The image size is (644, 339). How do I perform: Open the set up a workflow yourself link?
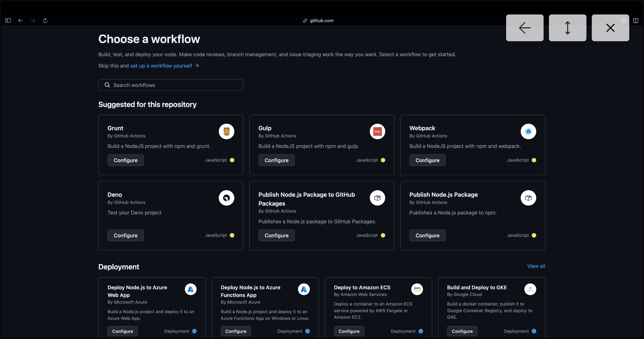[161, 66]
